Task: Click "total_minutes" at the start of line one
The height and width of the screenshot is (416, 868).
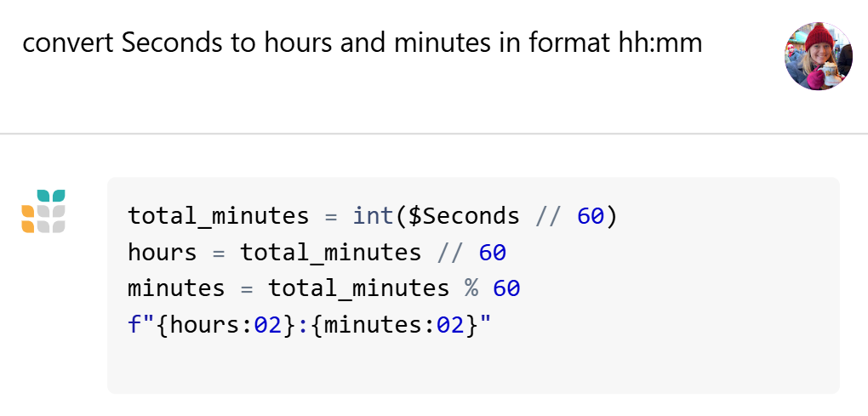Action: (x=219, y=216)
